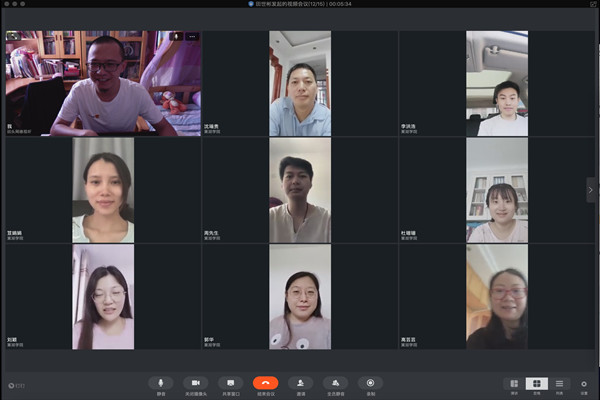
Task: Select the host's video in top-left tile
Action: click(x=103, y=84)
